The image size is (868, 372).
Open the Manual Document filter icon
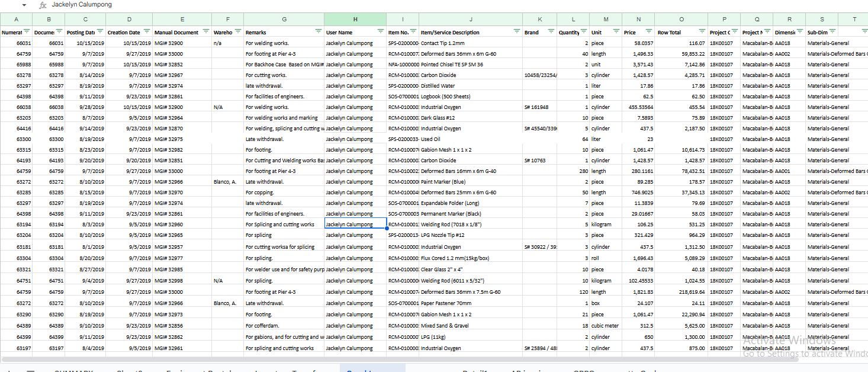click(205, 31)
